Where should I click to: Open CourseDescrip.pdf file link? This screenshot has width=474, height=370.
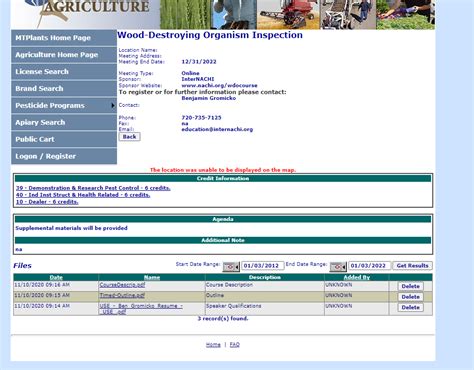(122, 285)
